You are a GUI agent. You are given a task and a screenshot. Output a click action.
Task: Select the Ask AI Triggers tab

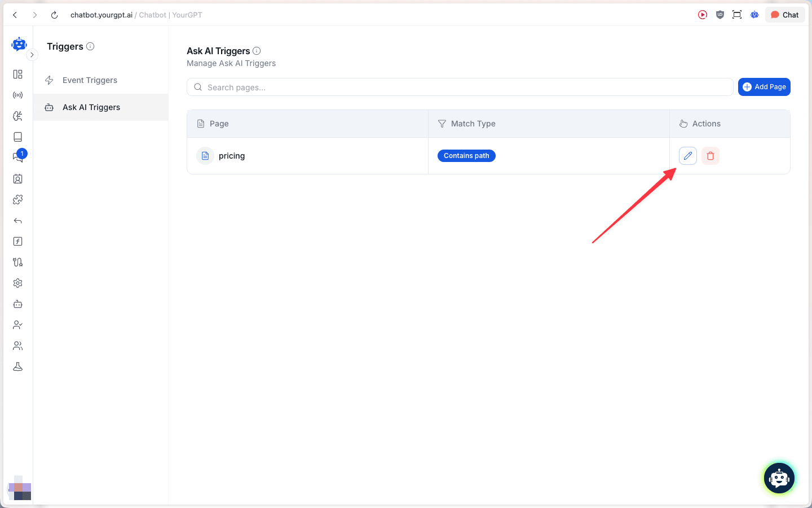pos(91,107)
